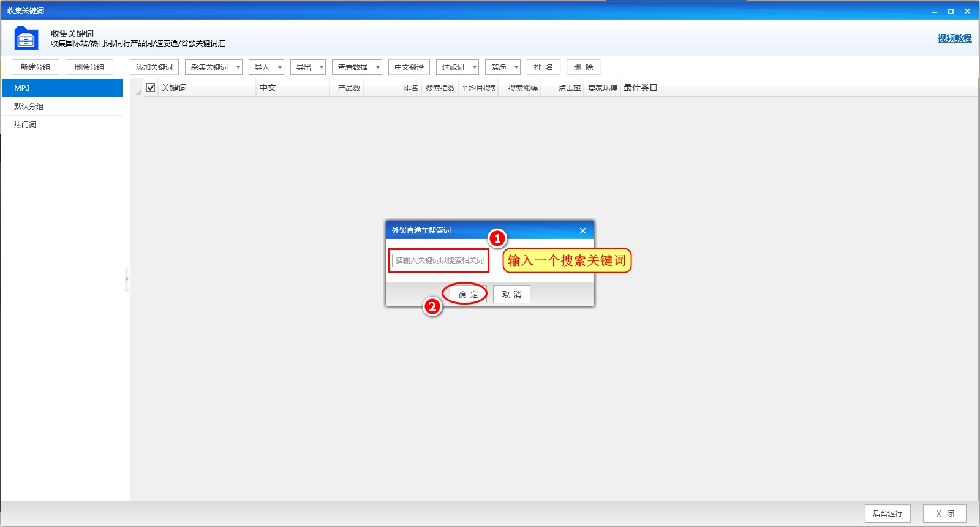
Task: Close the 外贸直通车搜索词 dialog
Action: (x=582, y=231)
